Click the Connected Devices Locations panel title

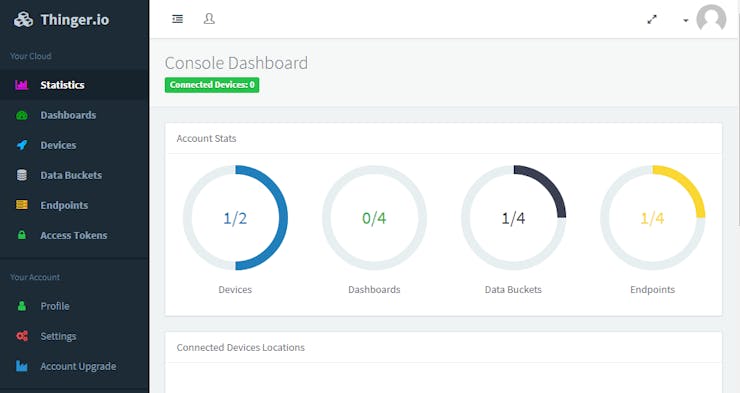241,348
